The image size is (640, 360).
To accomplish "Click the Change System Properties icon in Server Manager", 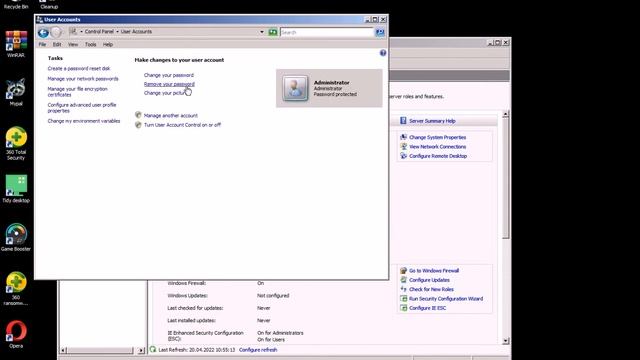I will click(404, 137).
